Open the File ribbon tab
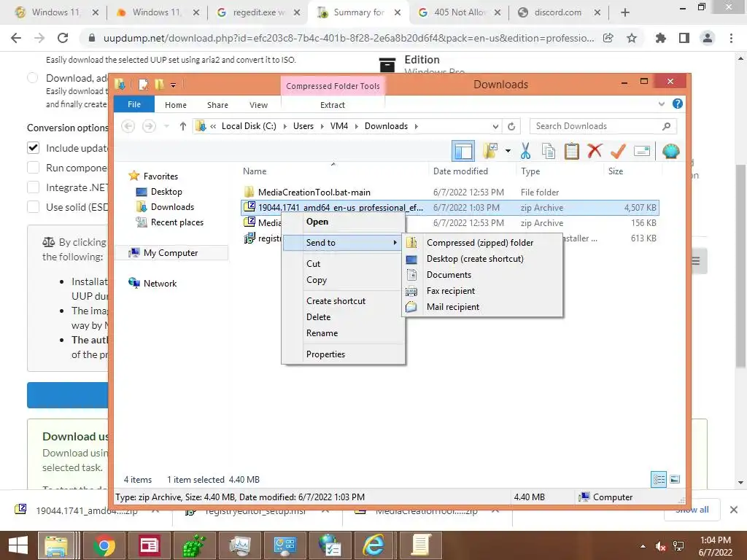Screen dimensions: 747x560 [x=134, y=104]
